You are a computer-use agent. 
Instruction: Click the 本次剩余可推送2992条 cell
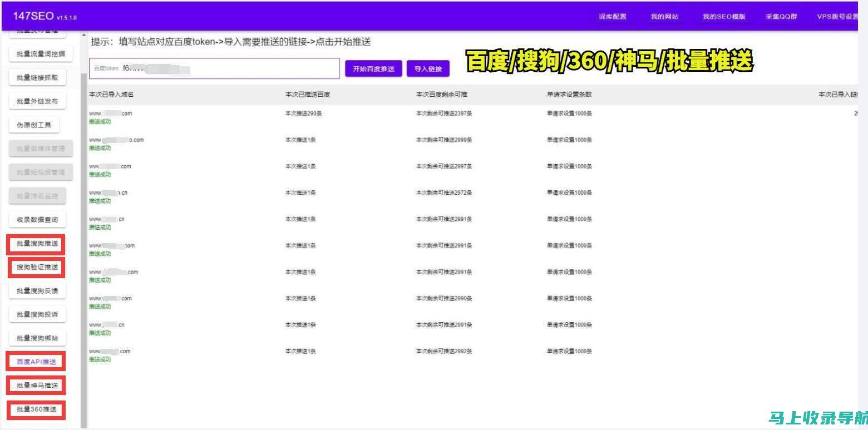pos(444,352)
